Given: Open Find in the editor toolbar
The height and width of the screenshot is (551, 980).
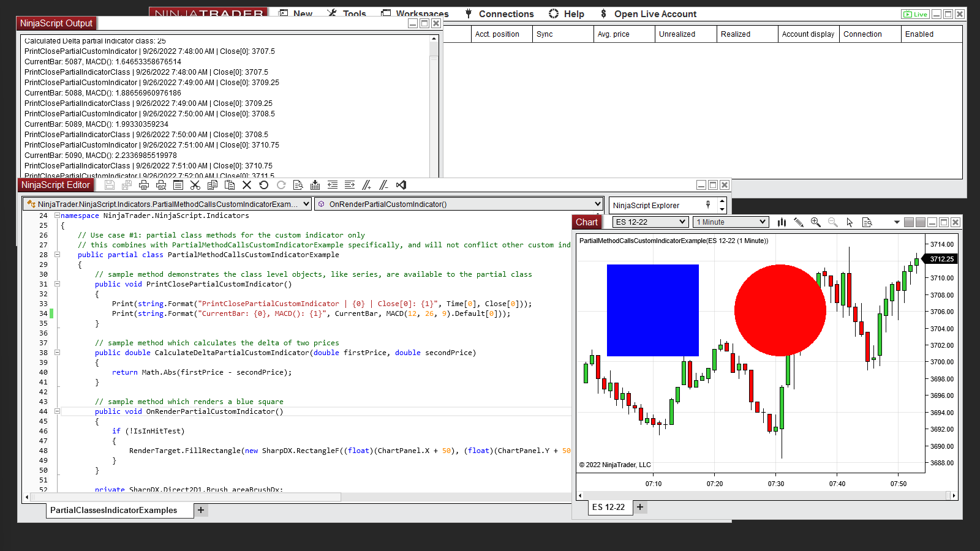Looking at the screenshot, I should [298, 185].
